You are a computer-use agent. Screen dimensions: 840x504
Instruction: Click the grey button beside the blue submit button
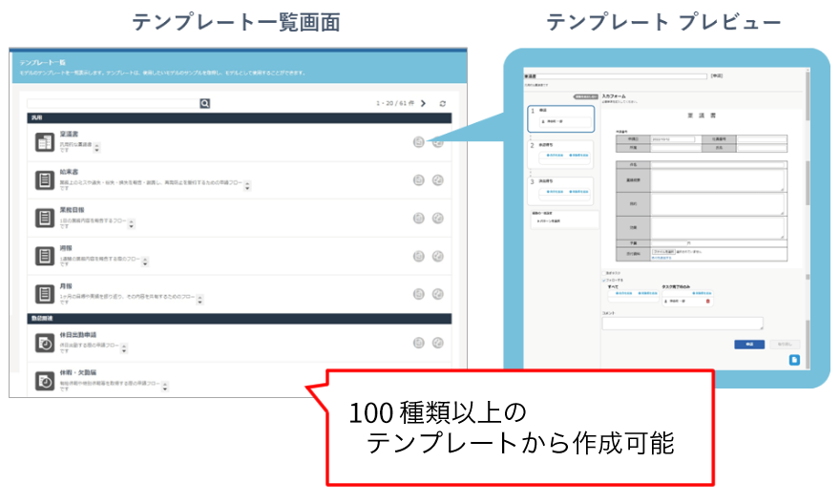[x=785, y=345]
